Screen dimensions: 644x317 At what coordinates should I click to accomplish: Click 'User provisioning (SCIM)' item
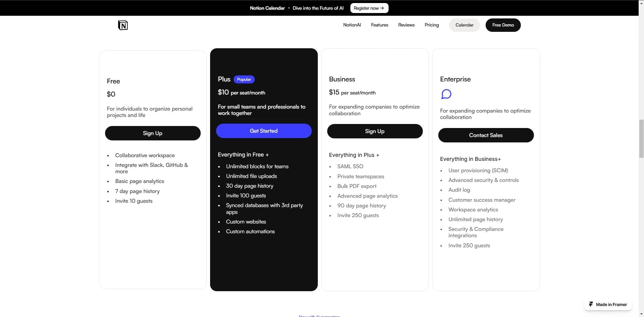478,170
